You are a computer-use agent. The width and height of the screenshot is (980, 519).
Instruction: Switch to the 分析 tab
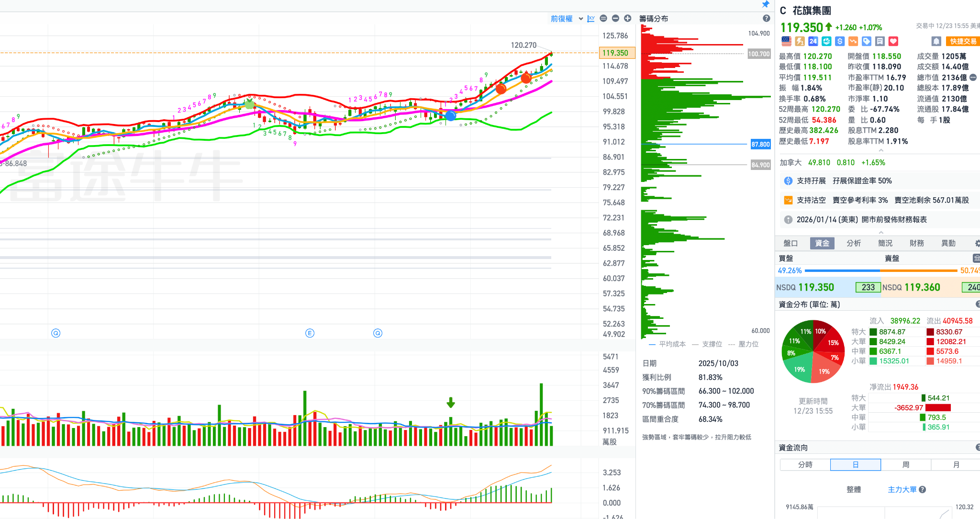pos(854,243)
